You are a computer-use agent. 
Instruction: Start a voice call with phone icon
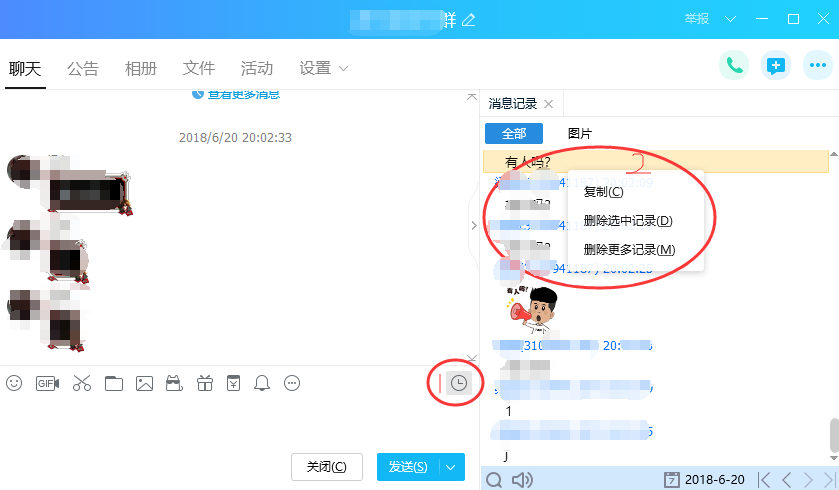tap(734, 66)
